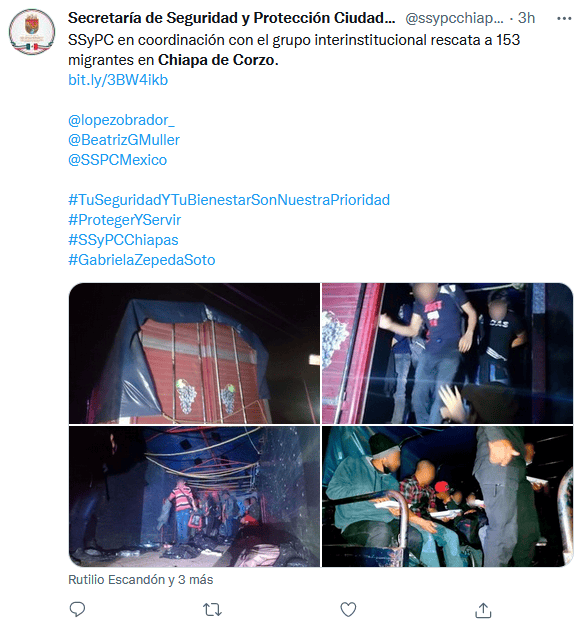Screen dimensions: 584x628
Task: Open the #GabrielaZepedaSoto hashtag
Action: [x=142, y=260]
